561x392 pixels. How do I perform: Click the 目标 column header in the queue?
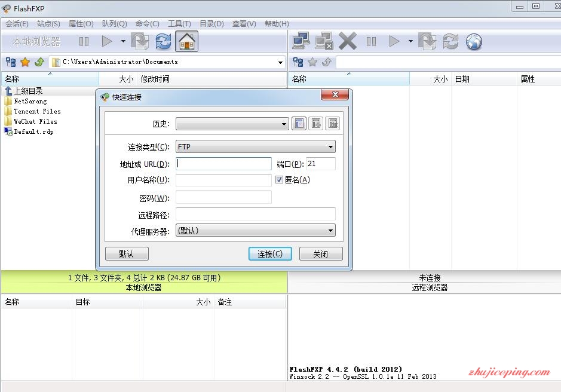coord(108,302)
